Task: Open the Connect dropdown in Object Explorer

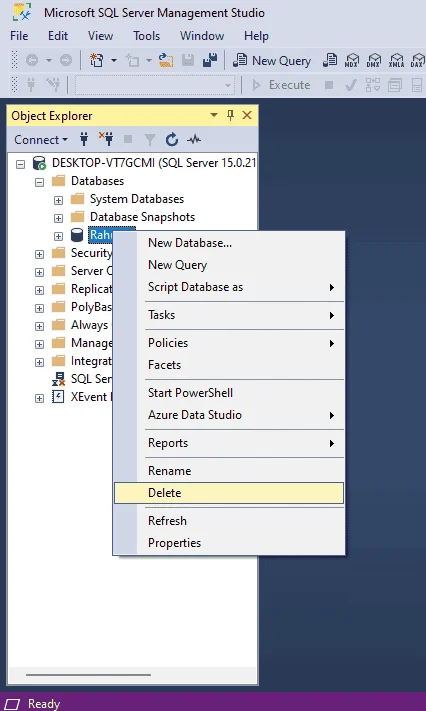Action: click(x=41, y=140)
